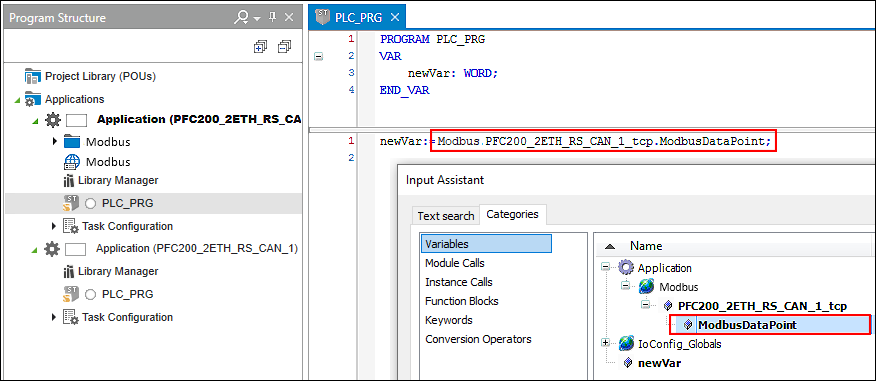This screenshot has height=381, width=876.
Task: Toggle the circle beside the second PLC_PRG
Action: tap(91, 294)
